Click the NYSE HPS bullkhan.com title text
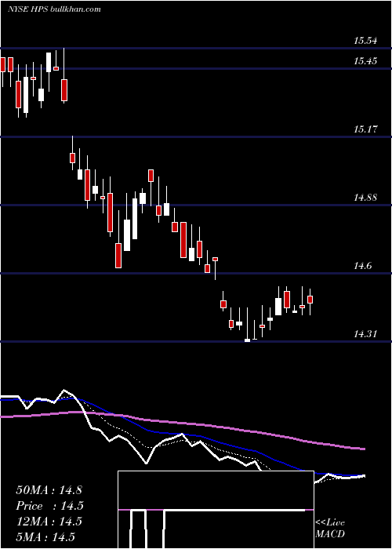The image size is (392, 549). pyautogui.click(x=54, y=9)
